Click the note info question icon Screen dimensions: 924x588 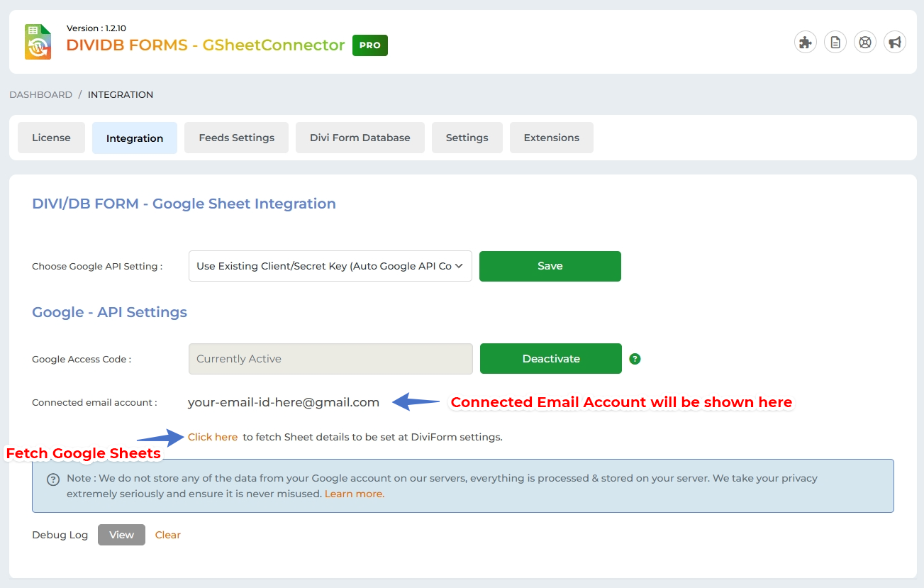53,479
